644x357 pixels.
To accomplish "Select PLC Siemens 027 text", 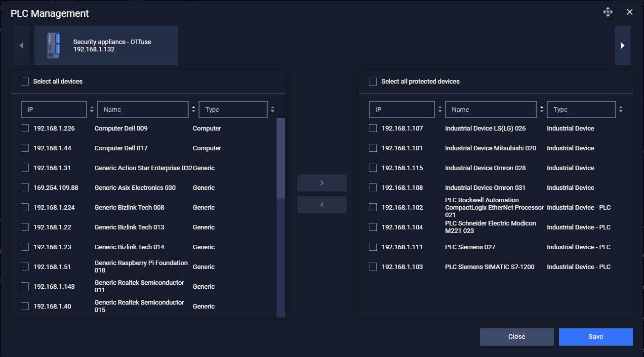I will pos(470,247).
